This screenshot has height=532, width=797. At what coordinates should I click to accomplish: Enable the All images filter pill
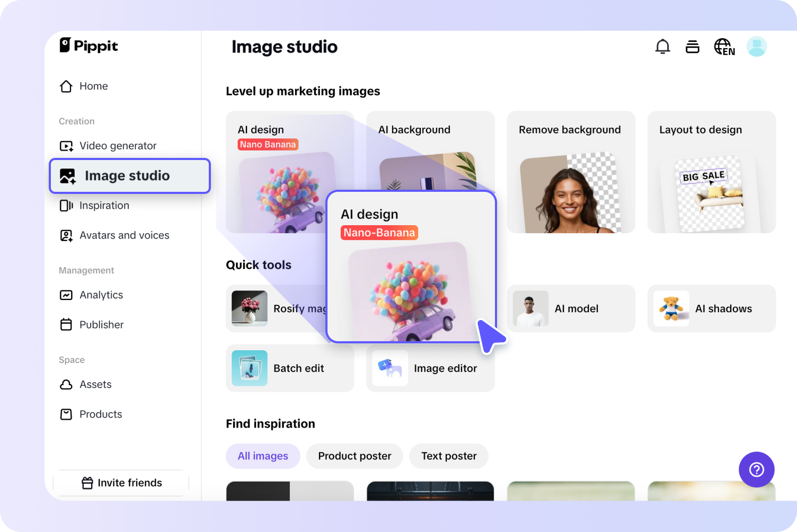263,456
